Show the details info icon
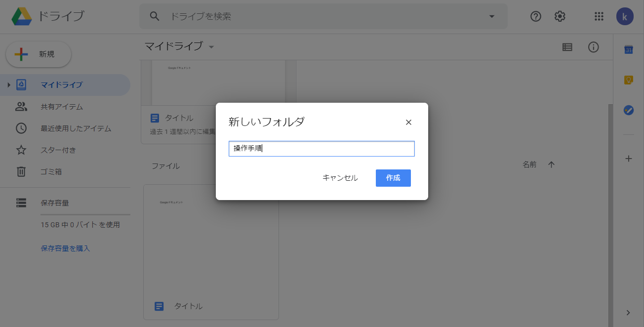This screenshot has width=644, height=327. pyautogui.click(x=594, y=47)
